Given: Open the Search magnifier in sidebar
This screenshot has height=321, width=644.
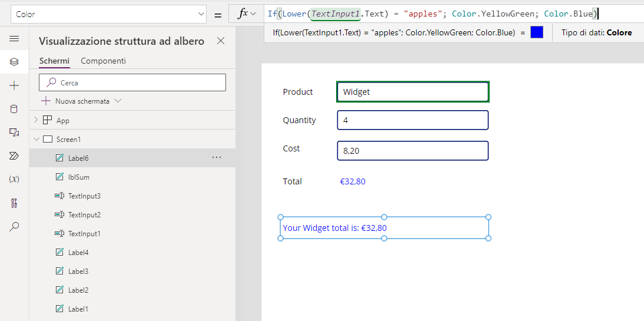Looking at the screenshot, I should point(14,226).
